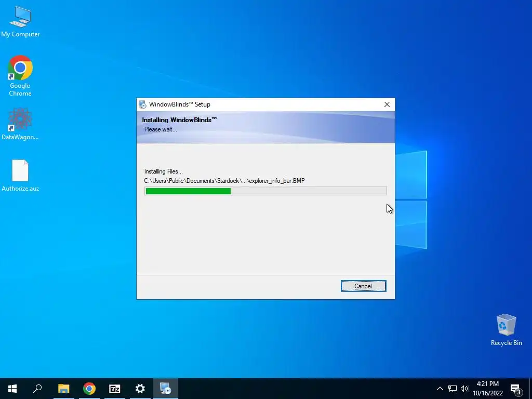Close the WindowBlinds Setup dialog

tap(387, 104)
